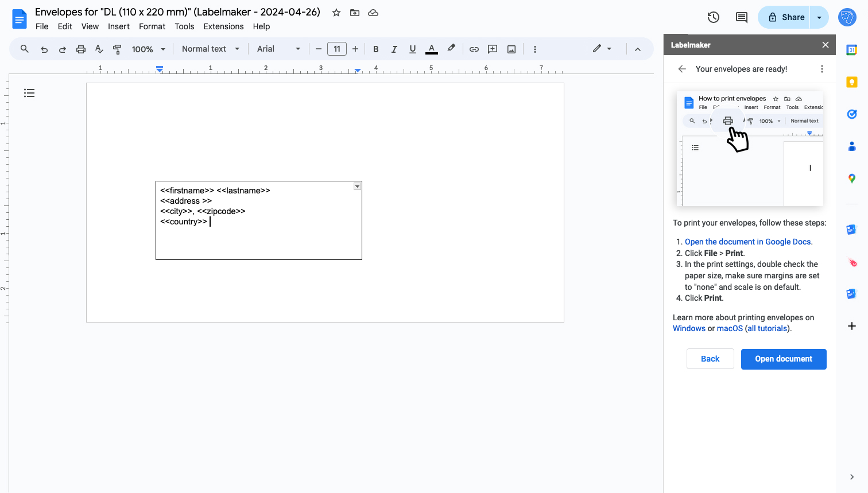
Task: Follow the macOS tutorial link
Action: [x=729, y=328]
